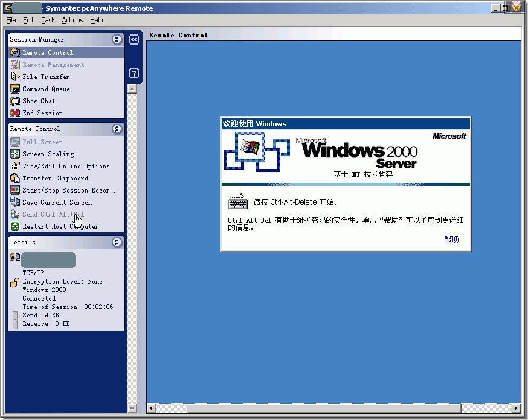Image resolution: width=528 pixels, height=420 pixels.
Task: Click the horizontal scrollbar thumb
Action: [x=324, y=408]
